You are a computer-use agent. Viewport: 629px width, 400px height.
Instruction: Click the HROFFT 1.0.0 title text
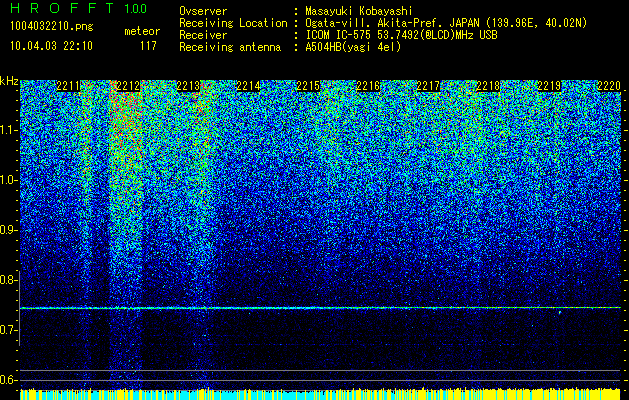click(x=79, y=8)
